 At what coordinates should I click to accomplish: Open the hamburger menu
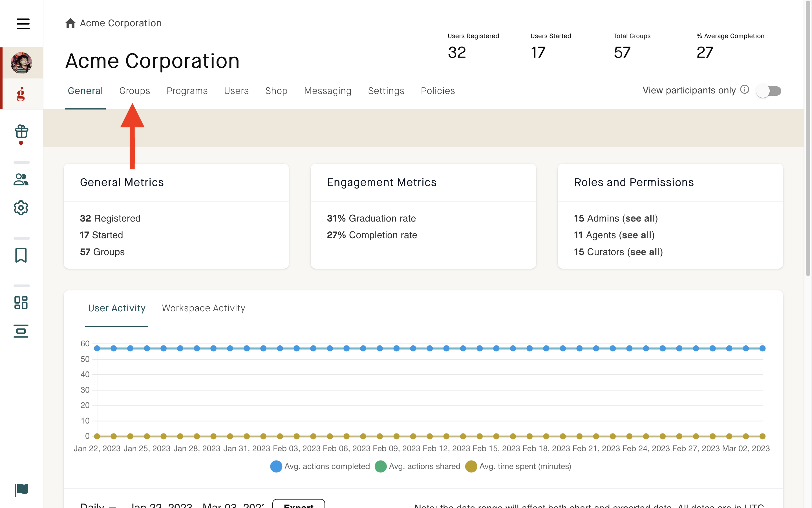[23, 23]
